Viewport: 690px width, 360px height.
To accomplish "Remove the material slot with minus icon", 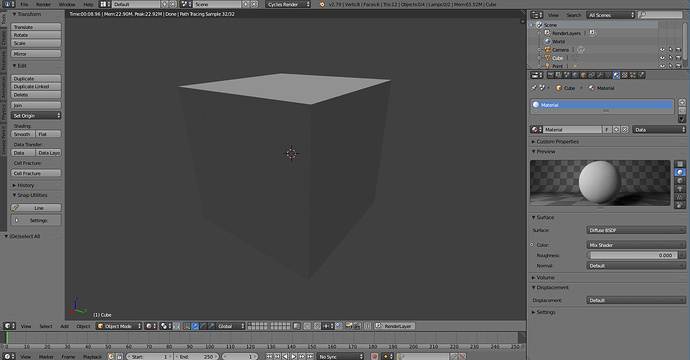I will pyautogui.click(x=682, y=110).
